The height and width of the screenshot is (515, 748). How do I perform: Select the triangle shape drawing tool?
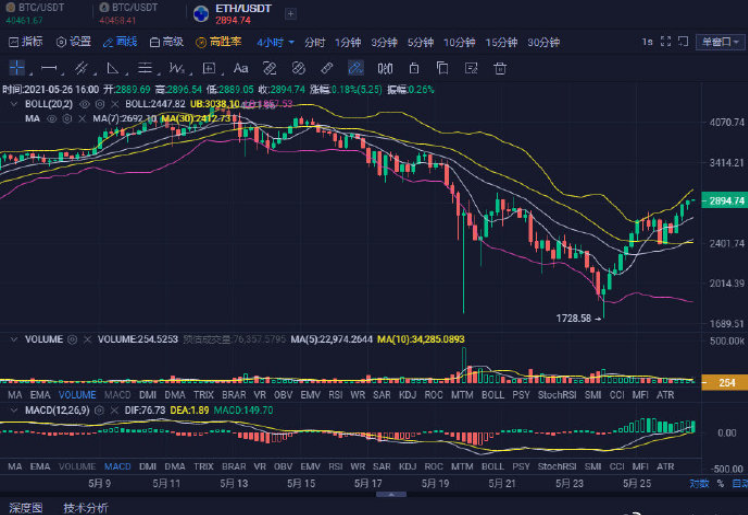point(113,68)
